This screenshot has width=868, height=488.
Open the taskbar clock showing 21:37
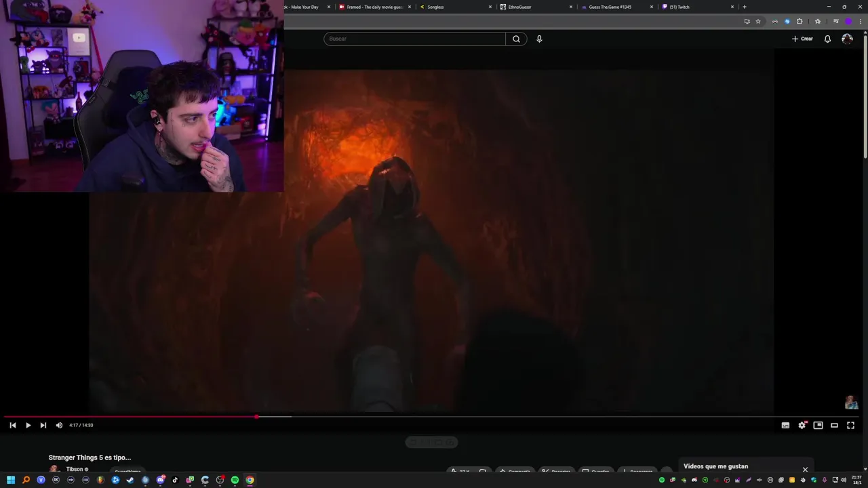[x=856, y=480]
